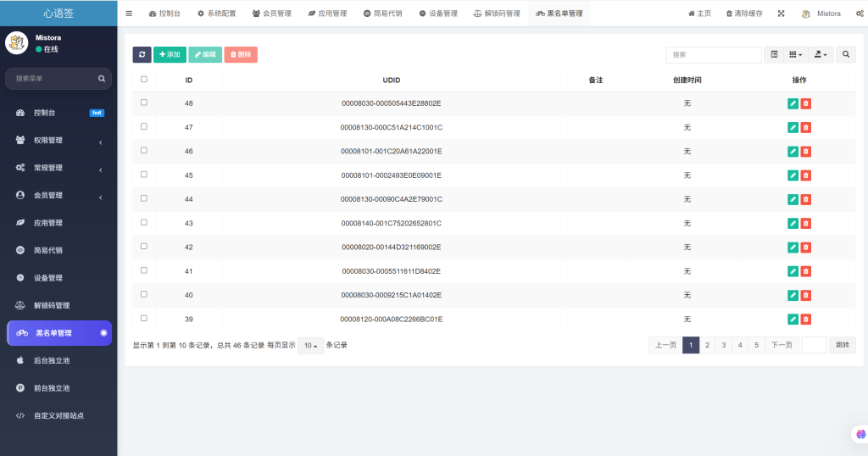Click the edit icon for ID 43
This screenshot has width=868, height=456.
pos(793,223)
